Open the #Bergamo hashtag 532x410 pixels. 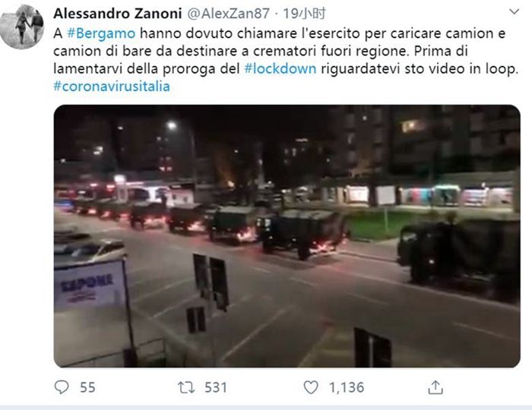[101, 33]
